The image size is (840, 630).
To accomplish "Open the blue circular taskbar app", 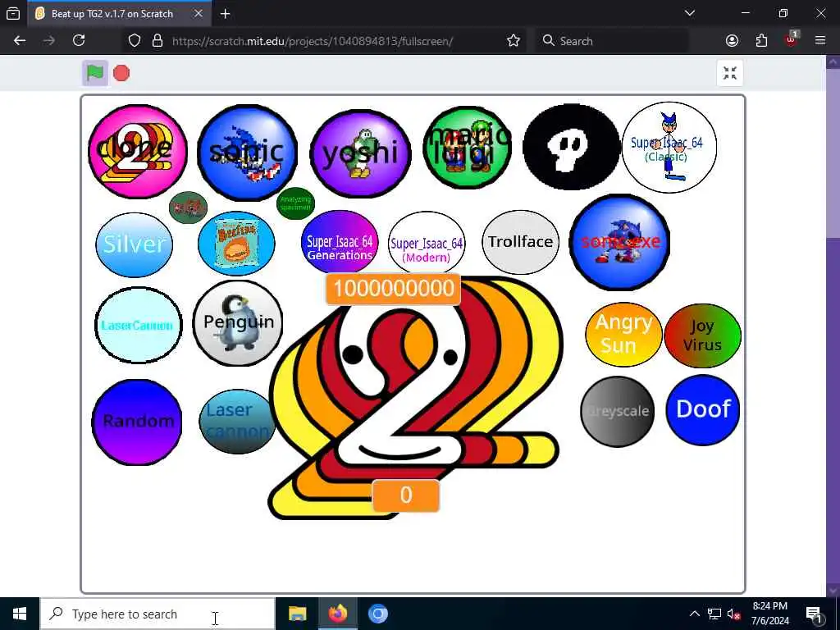I will tap(377, 614).
